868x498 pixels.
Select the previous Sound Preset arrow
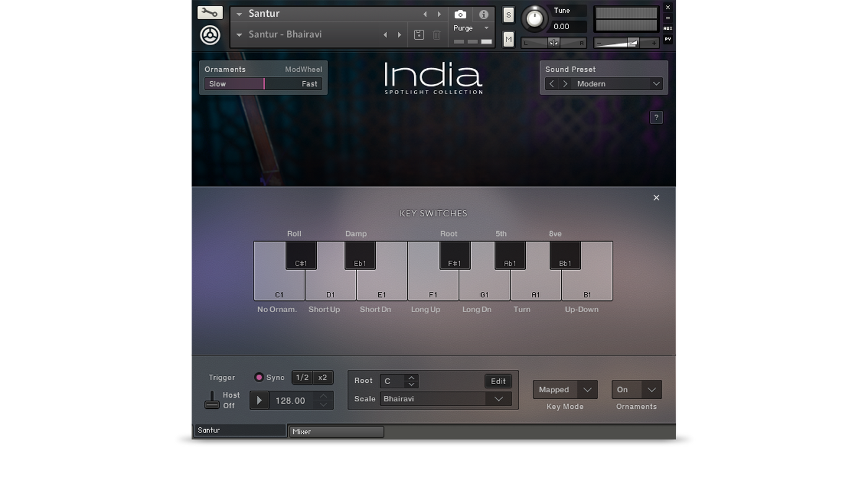552,84
